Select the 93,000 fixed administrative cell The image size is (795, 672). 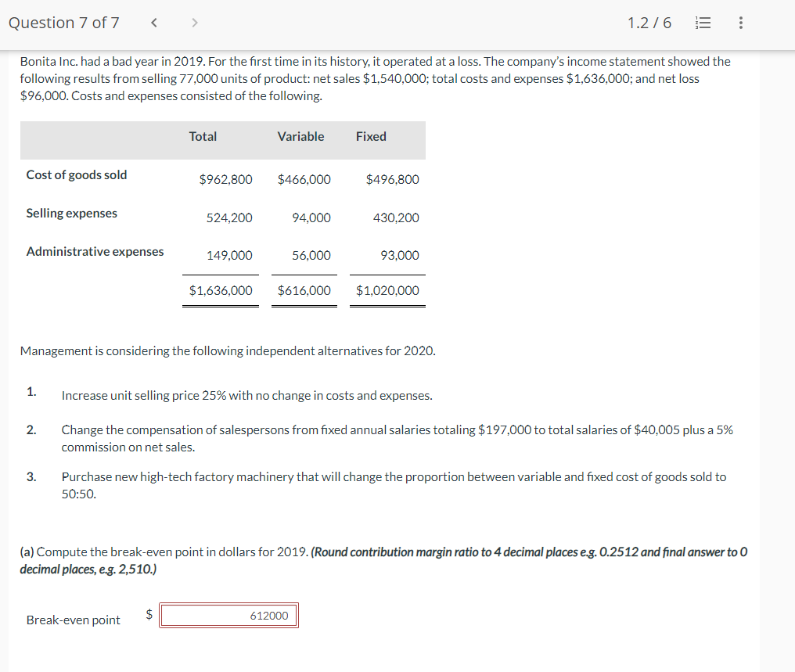point(400,255)
